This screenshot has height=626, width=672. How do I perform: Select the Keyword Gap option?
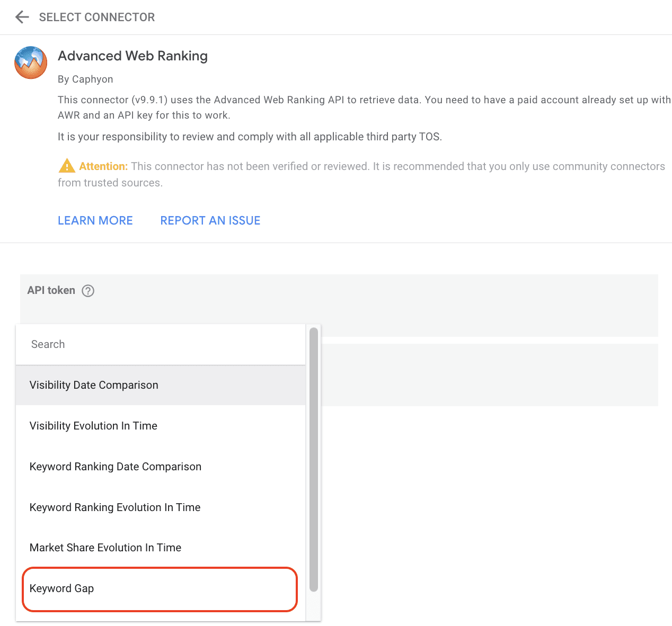pos(161,588)
